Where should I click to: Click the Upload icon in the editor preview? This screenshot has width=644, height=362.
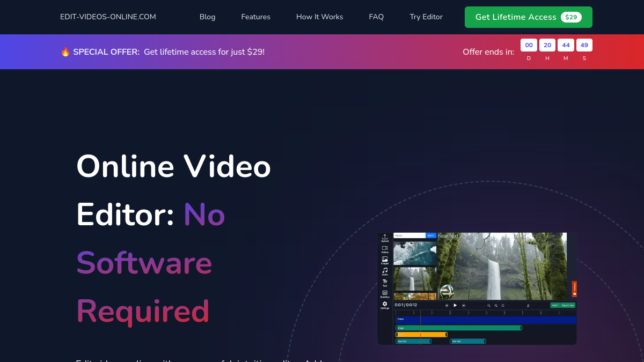385,237
